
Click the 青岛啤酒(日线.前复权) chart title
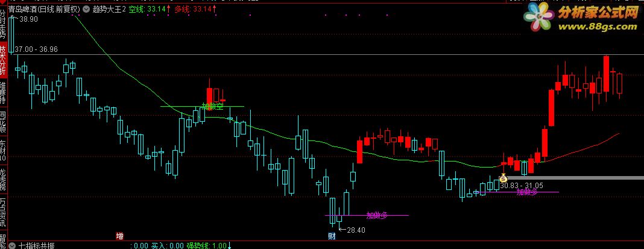click(45, 9)
